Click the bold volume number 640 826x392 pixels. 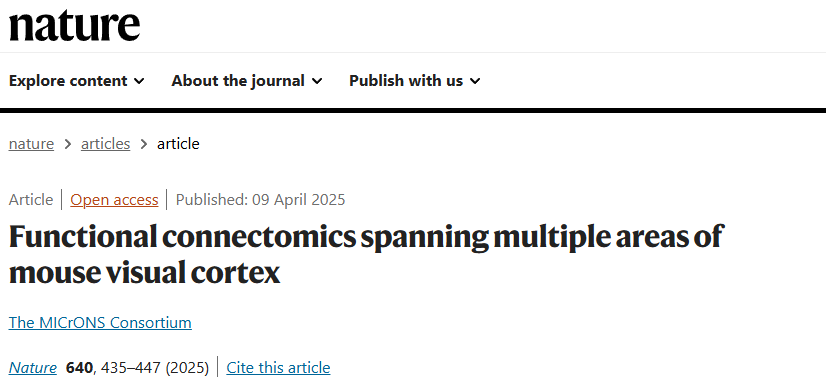[80, 368]
